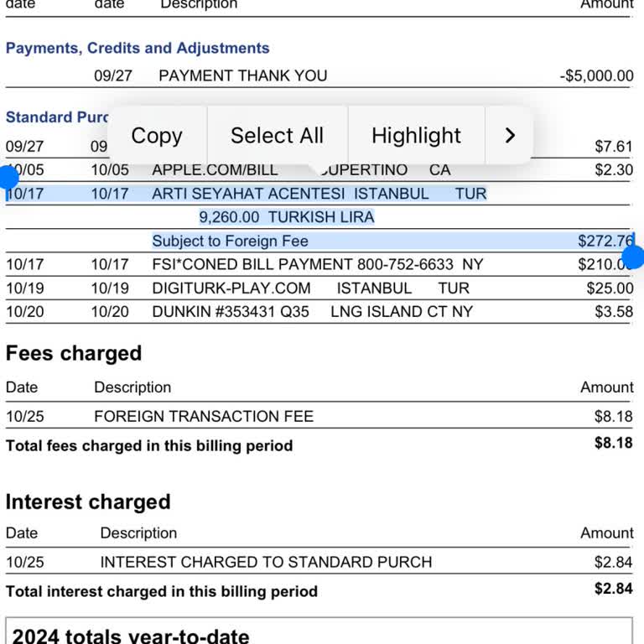The image size is (644, 644).
Task: Tap the -$5,000.00 payment amount
Action: pyautogui.click(x=596, y=75)
